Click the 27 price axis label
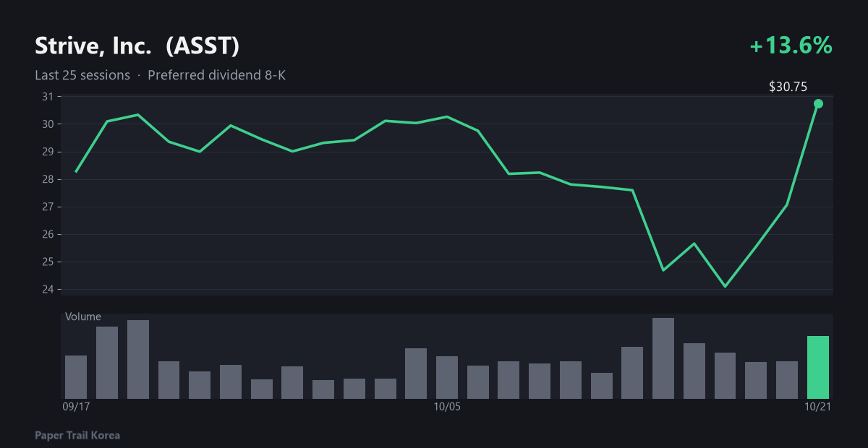This screenshot has width=868, height=448. pyautogui.click(x=46, y=207)
